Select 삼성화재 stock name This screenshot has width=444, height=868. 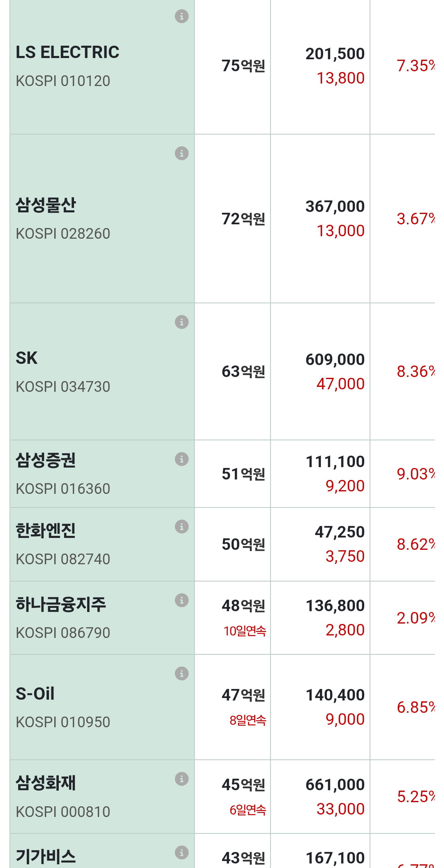(46, 783)
